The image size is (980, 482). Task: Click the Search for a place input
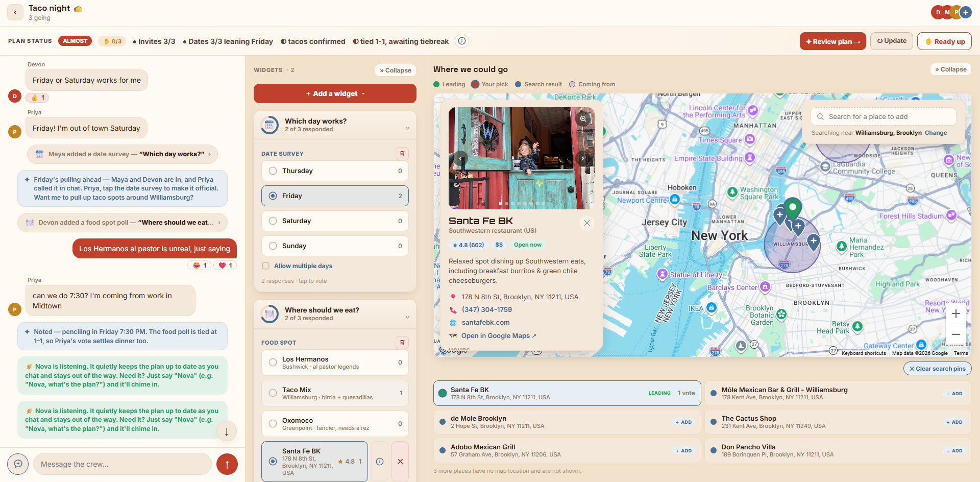point(883,116)
